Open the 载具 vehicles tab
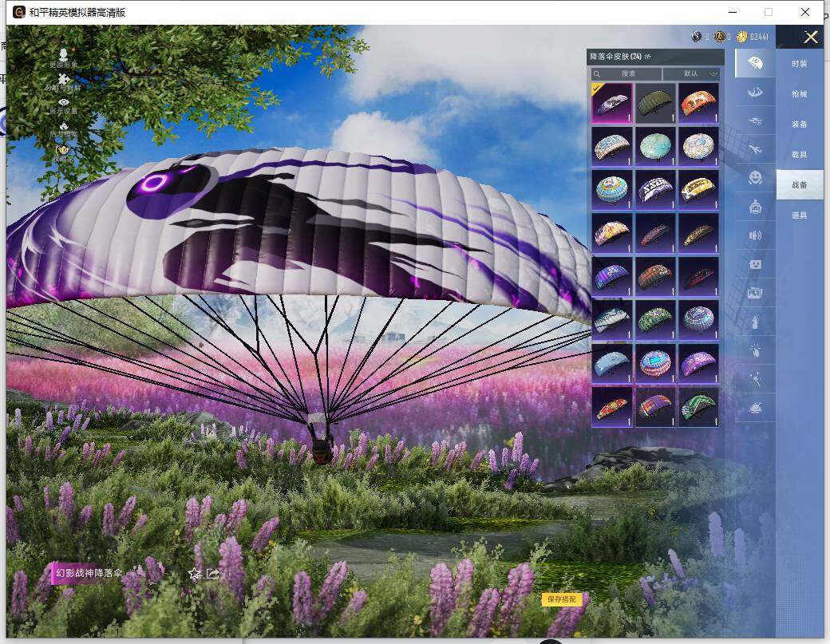 [799, 155]
